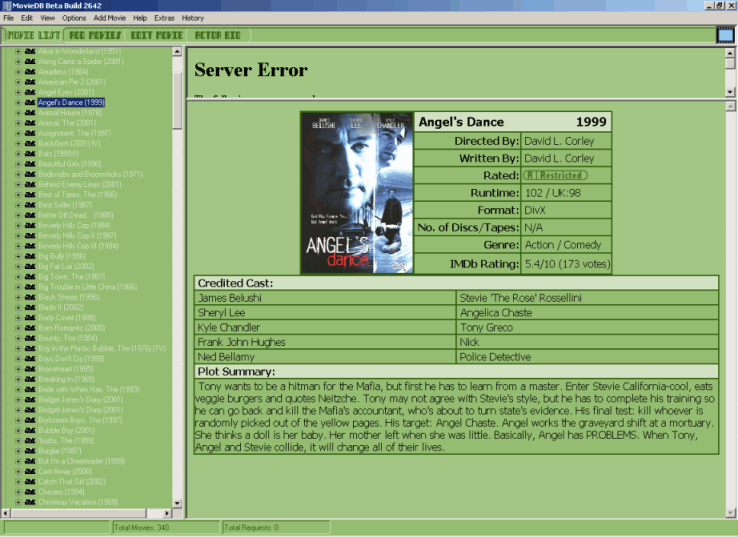Open the History menu
Image resolution: width=738 pixels, height=538 pixels.
193,18
